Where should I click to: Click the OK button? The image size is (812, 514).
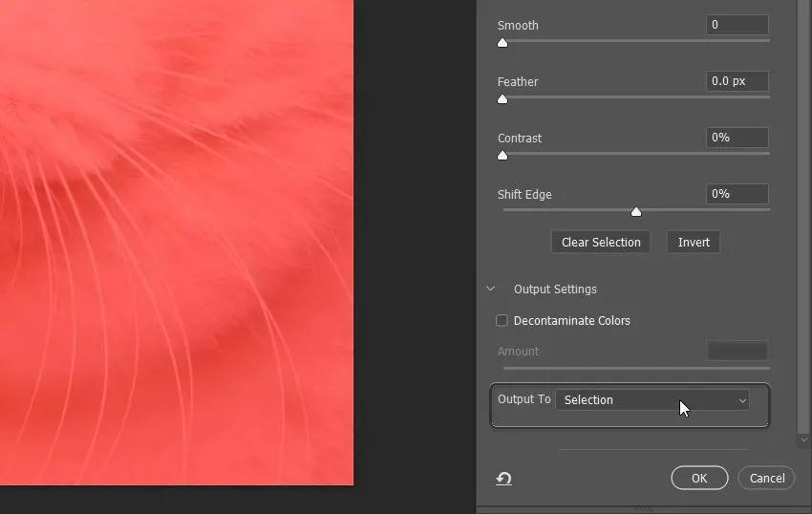point(699,478)
